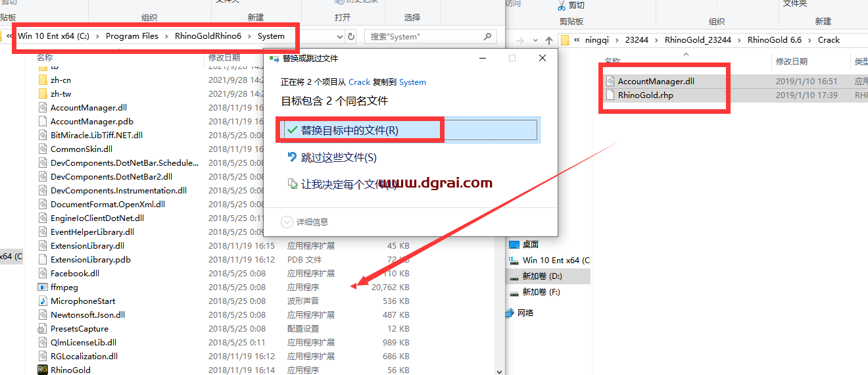The width and height of the screenshot is (868, 375).
Task: Select DocumentFormat.OpenXml.dll file icon
Action: pos(43,205)
